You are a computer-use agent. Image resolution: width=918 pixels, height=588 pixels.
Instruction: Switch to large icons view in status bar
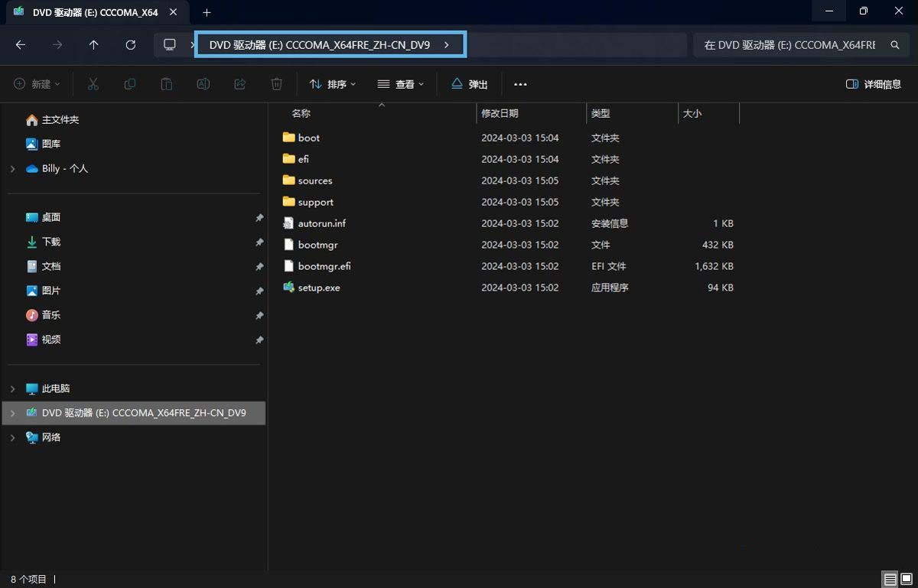[x=907, y=579]
